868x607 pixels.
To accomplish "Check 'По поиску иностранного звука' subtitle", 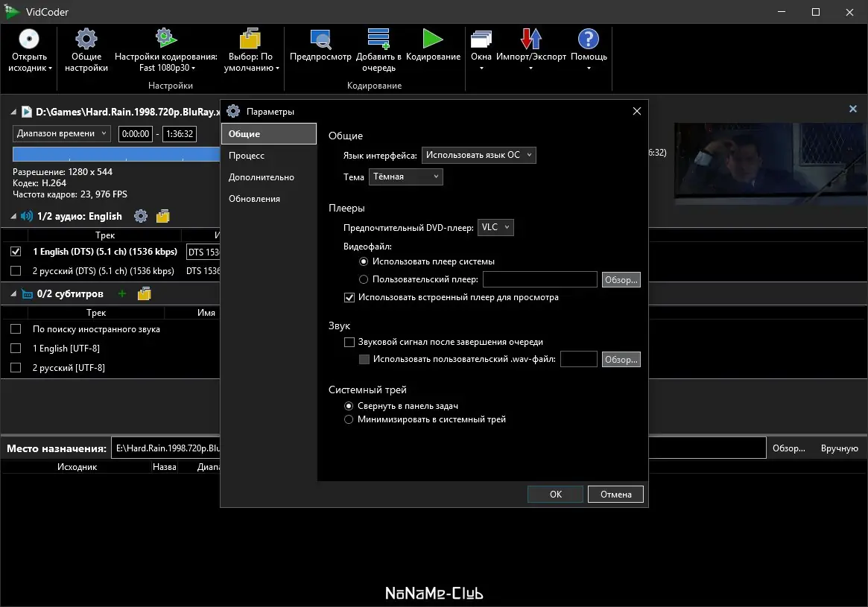I will pyautogui.click(x=16, y=329).
